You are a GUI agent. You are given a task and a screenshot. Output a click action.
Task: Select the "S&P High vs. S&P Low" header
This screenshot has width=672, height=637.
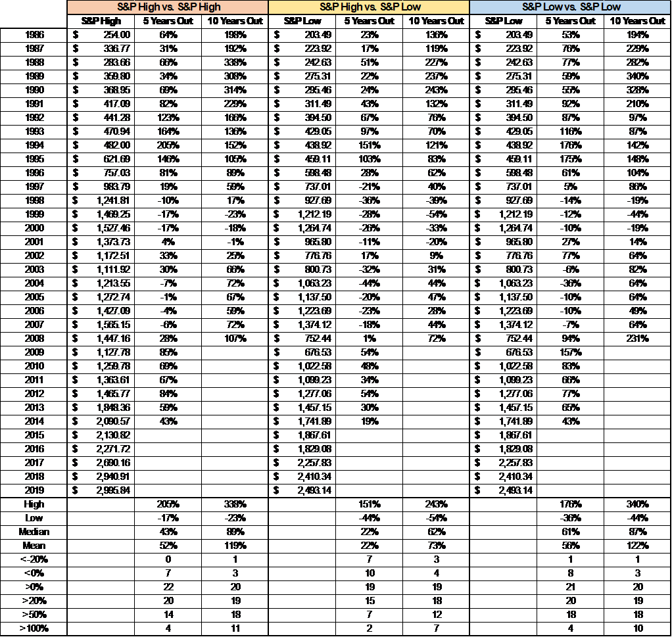click(x=369, y=7)
